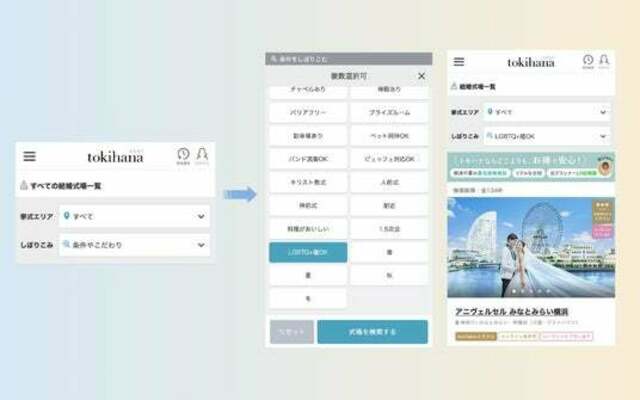The width and height of the screenshot is (640, 400).
Task: Toggle the チャペルあり filter option
Action: tap(308, 90)
